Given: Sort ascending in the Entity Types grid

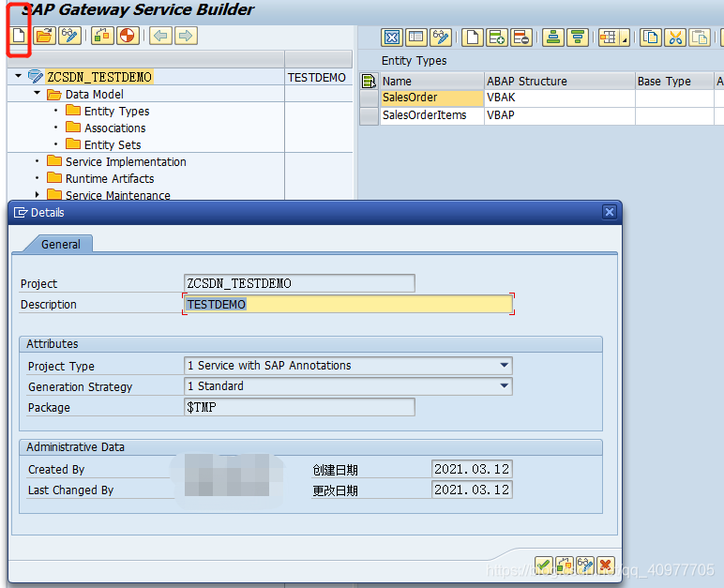Looking at the screenshot, I should click(553, 38).
